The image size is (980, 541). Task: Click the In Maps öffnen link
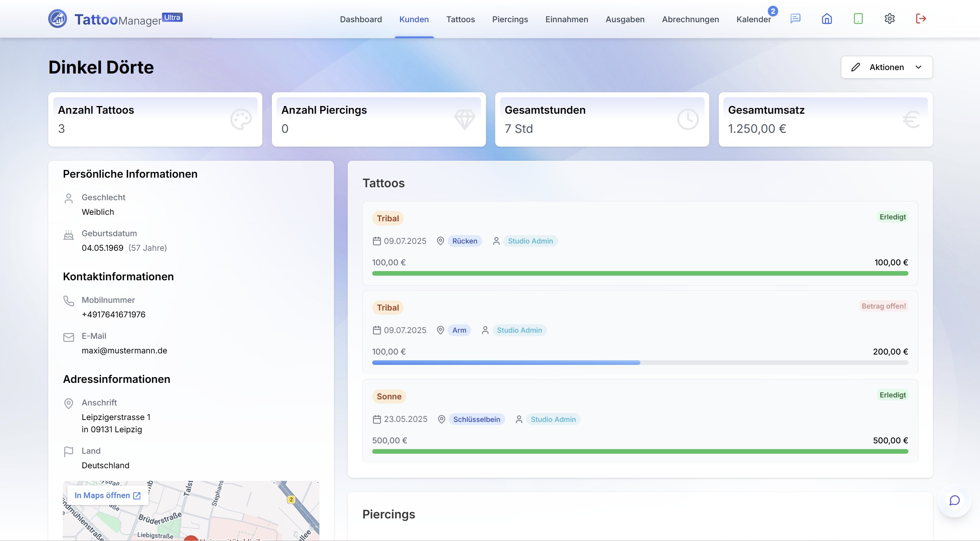coord(108,495)
